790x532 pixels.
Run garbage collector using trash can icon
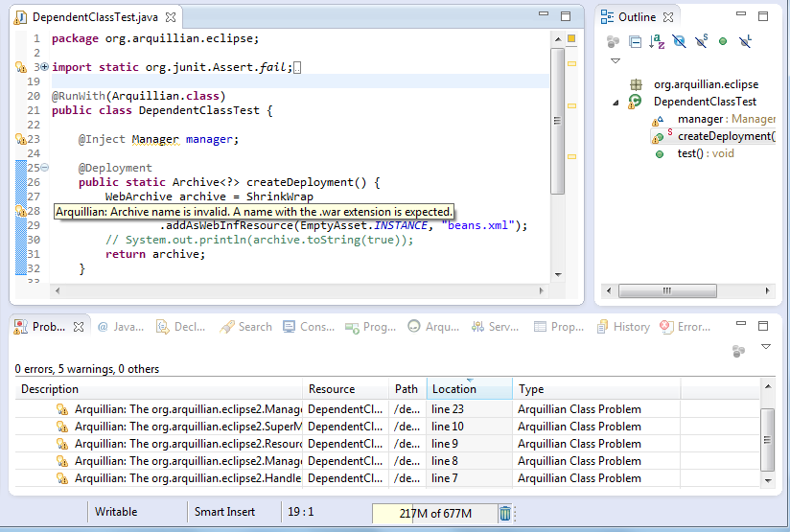[505, 514]
